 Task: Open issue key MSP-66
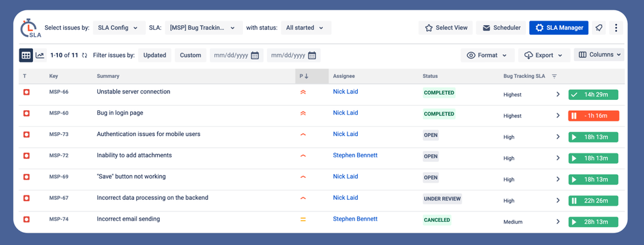click(x=59, y=92)
